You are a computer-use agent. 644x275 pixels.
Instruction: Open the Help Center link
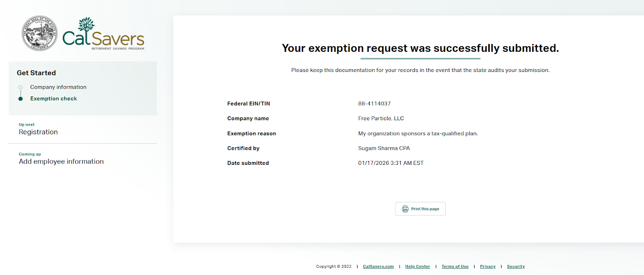coord(417,267)
